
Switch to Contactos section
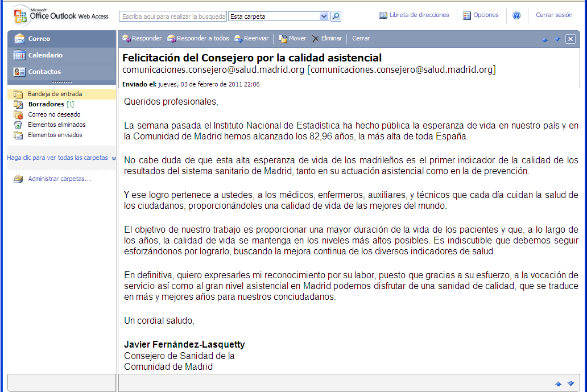pyautogui.click(x=62, y=72)
